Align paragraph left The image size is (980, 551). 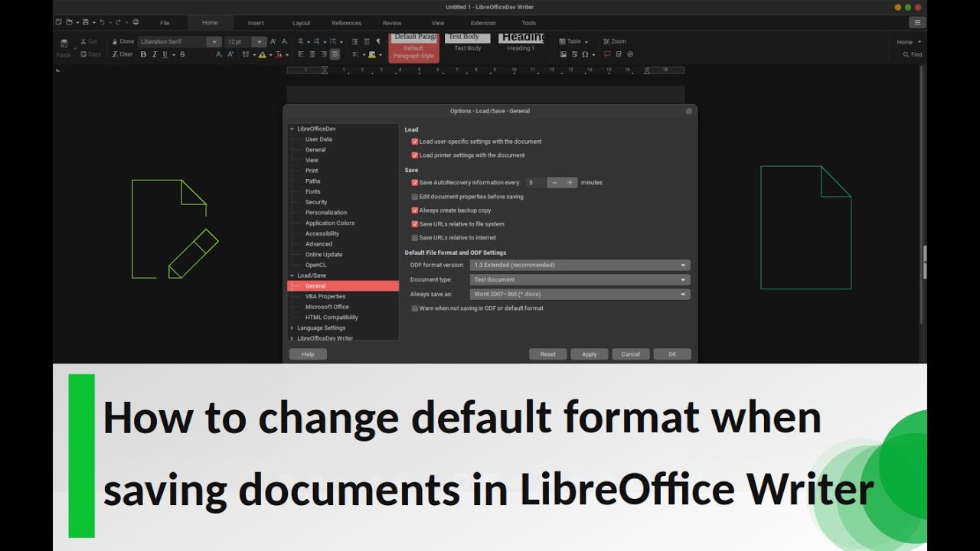pos(301,54)
